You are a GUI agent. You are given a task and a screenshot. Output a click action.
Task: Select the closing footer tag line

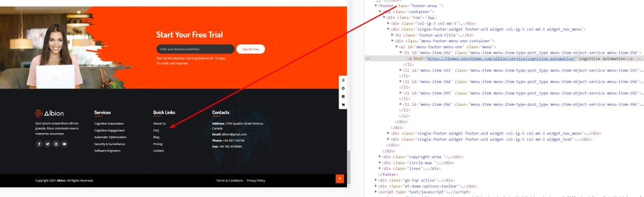(388, 174)
